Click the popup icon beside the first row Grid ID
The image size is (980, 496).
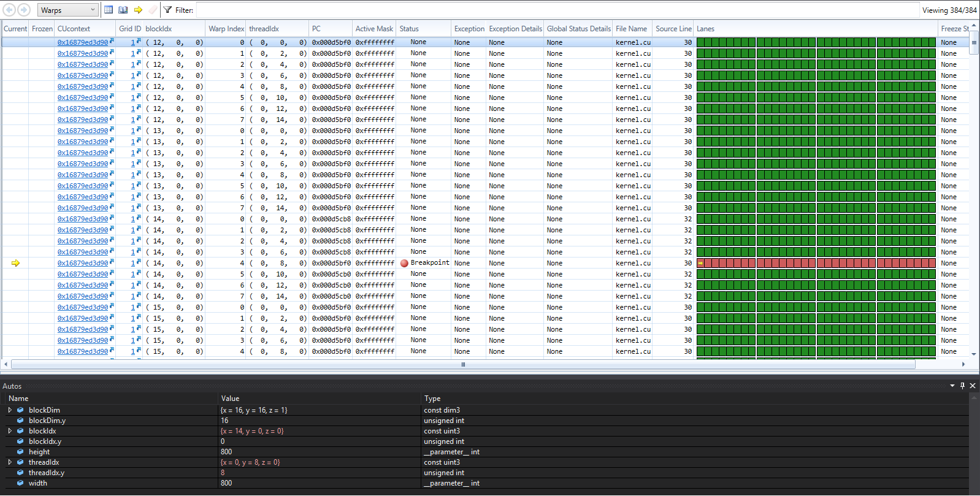coord(139,41)
